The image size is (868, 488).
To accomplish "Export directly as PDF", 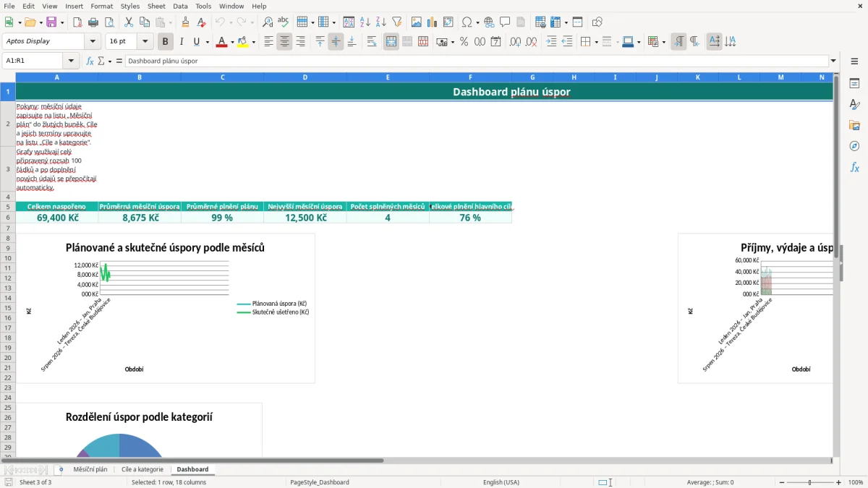I will pos(77,22).
